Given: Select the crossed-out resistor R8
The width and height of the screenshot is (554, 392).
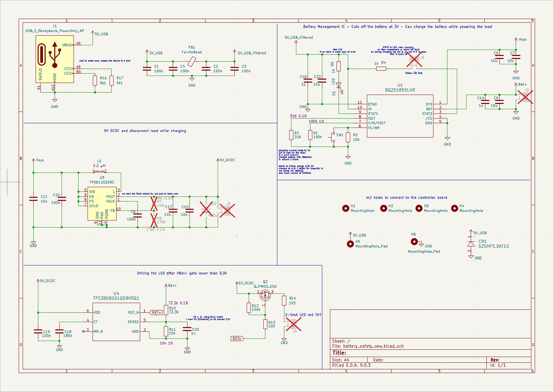Looking at the screenshot, I should point(154,220).
